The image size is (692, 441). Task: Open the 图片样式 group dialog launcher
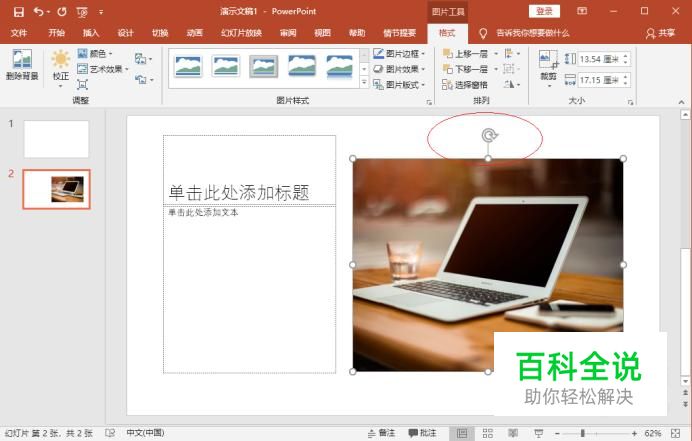pos(429,102)
